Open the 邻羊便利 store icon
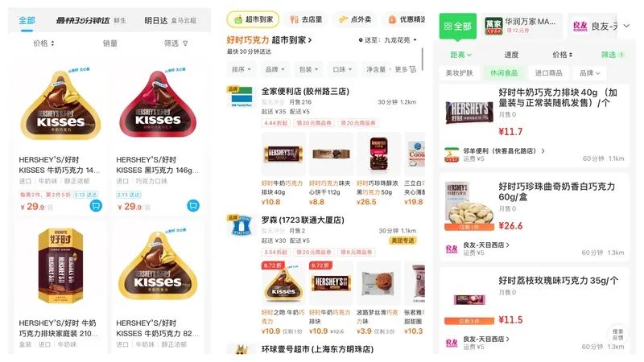 click(x=452, y=154)
